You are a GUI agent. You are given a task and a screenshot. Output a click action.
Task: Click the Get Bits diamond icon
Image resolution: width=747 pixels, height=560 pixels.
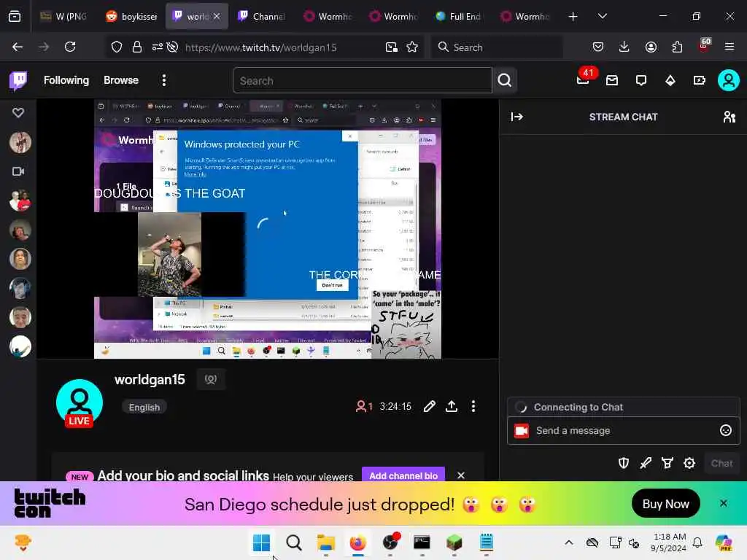670,80
